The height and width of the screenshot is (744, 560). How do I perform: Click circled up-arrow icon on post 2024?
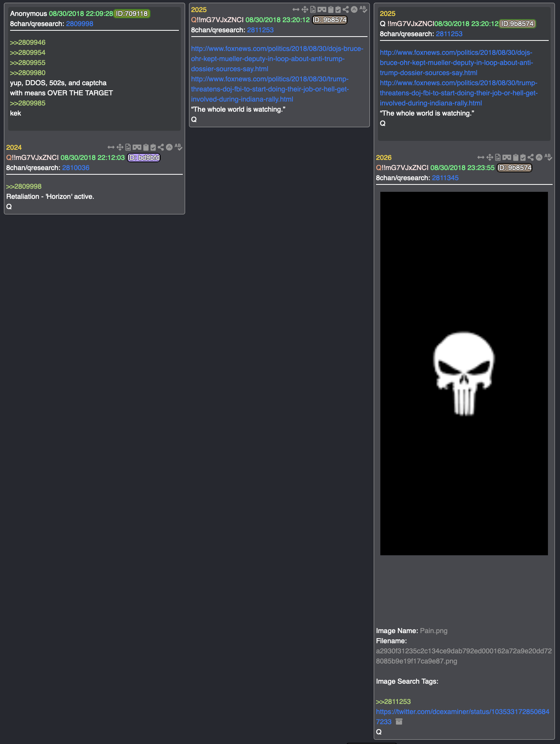[169, 147]
